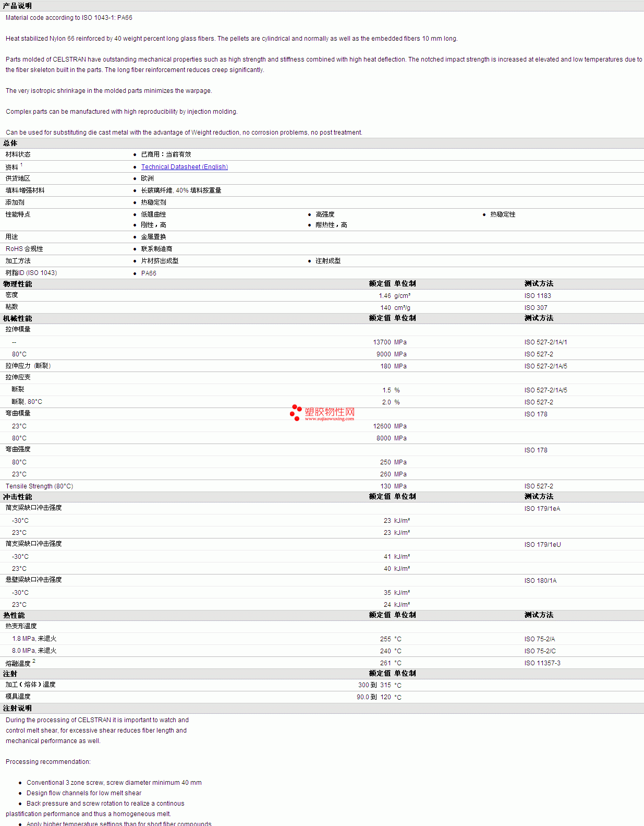Screen dimensions: 644x826
Task: Click the PA66 value in 树脂ID row
Action: pyautogui.click(x=149, y=273)
